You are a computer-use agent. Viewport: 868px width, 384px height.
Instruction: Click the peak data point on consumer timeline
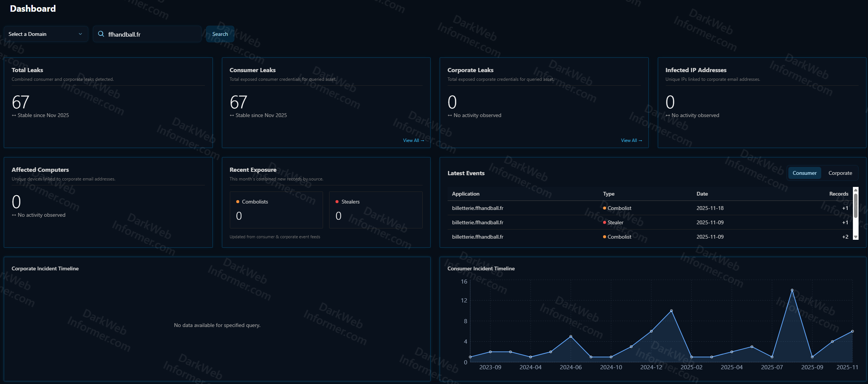(x=792, y=290)
